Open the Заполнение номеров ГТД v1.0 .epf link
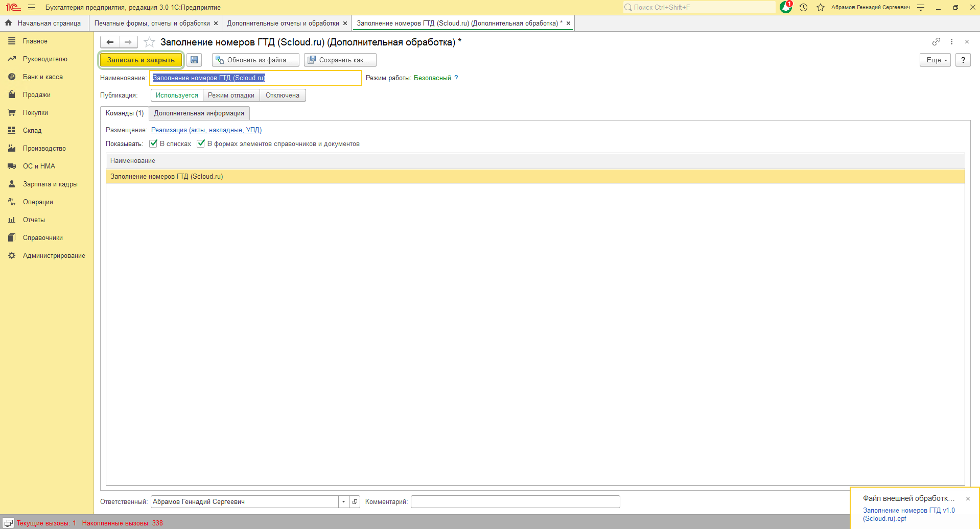980x529 pixels. (x=909, y=514)
